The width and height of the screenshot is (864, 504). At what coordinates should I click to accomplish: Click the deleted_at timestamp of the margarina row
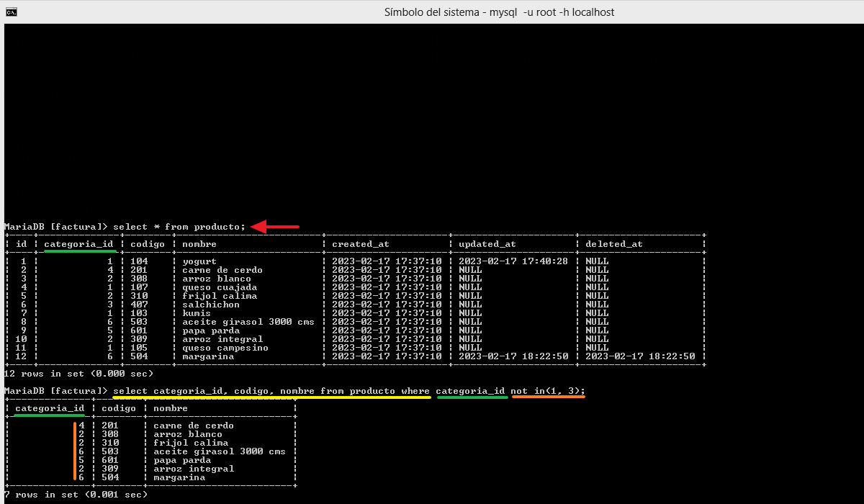(x=639, y=356)
